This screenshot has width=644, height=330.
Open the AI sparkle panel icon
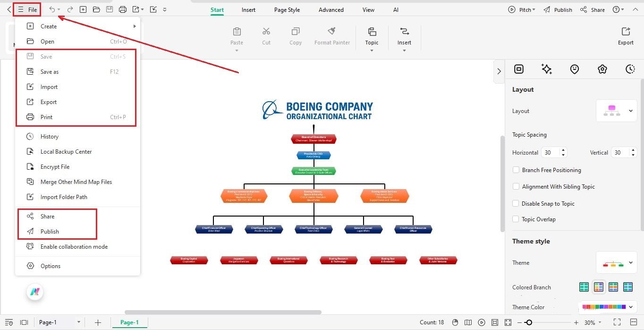point(547,69)
